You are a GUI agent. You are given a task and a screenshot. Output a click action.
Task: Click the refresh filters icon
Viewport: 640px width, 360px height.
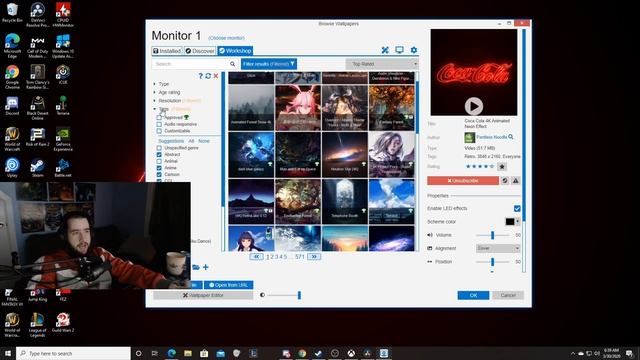208,76
